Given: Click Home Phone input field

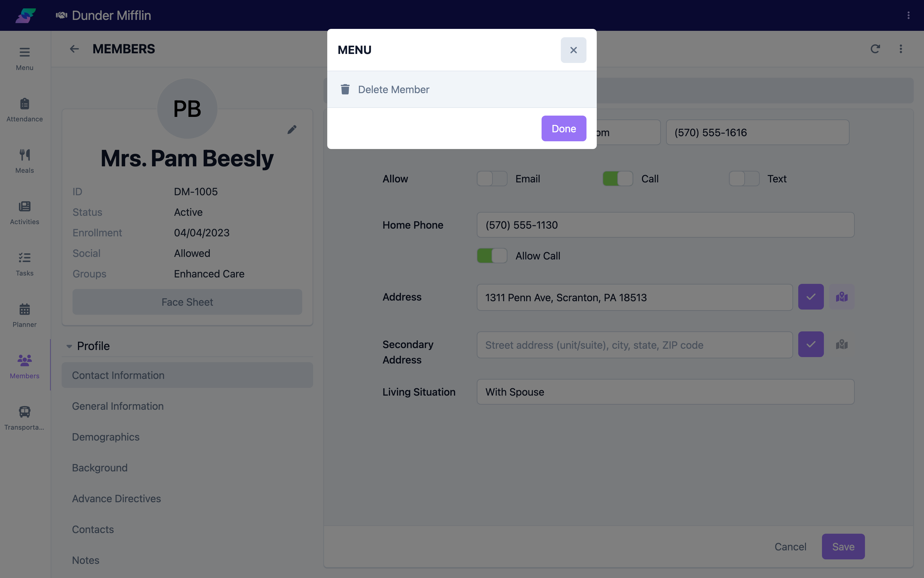Looking at the screenshot, I should (665, 225).
